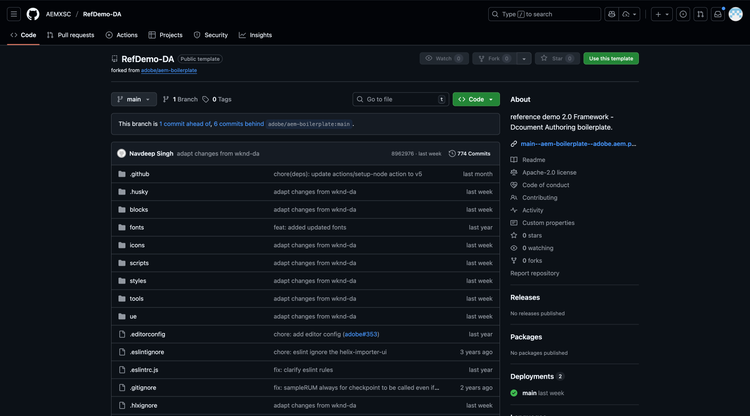
Task: Switch to the Actions tab
Action: [122, 35]
